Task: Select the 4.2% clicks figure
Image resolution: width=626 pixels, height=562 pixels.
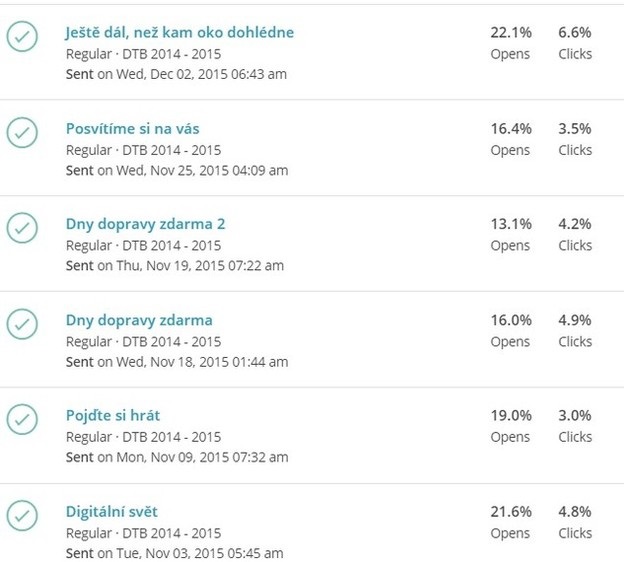Action: [x=574, y=224]
